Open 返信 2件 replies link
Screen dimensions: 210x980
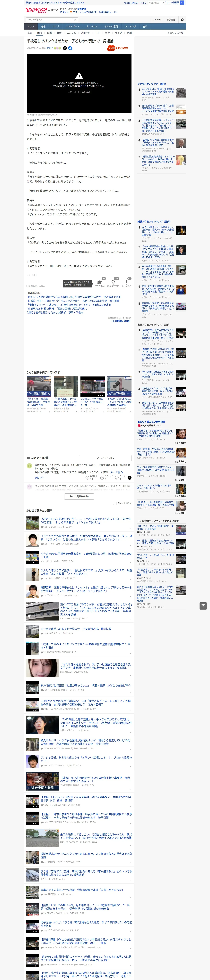pos(39,477)
